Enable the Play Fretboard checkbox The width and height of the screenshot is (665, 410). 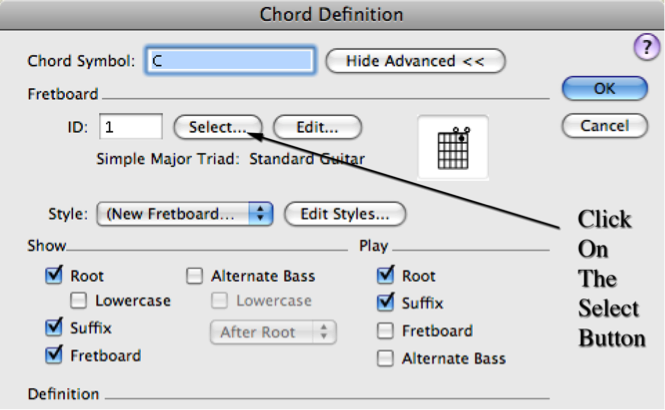pyautogui.click(x=385, y=331)
